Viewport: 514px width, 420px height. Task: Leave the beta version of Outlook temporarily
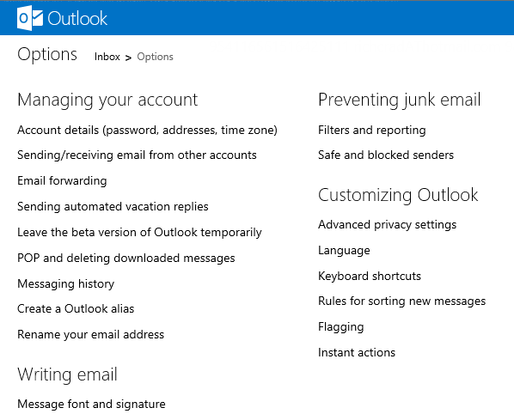tap(139, 232)
